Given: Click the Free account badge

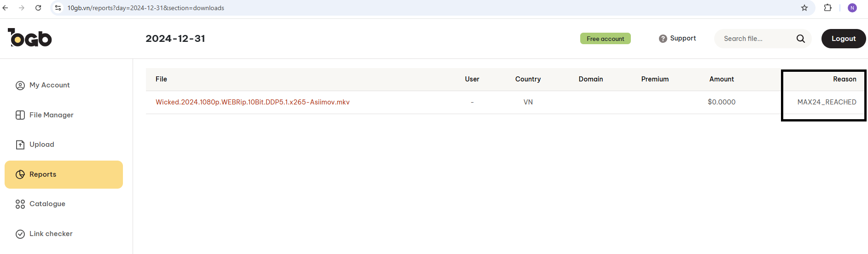Looking at the screenshot, I should click(x=606, y=39).
